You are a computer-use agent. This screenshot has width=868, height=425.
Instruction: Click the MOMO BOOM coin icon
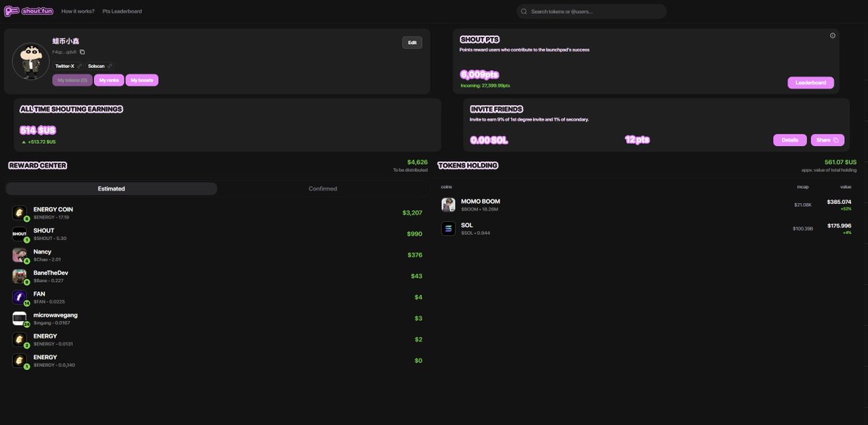448,205
